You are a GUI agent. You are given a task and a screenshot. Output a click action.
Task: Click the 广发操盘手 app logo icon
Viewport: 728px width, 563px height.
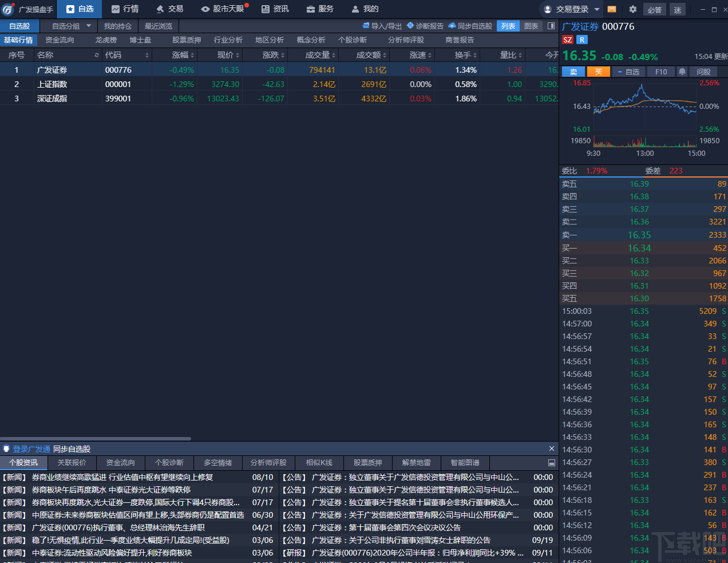(7, 9)
